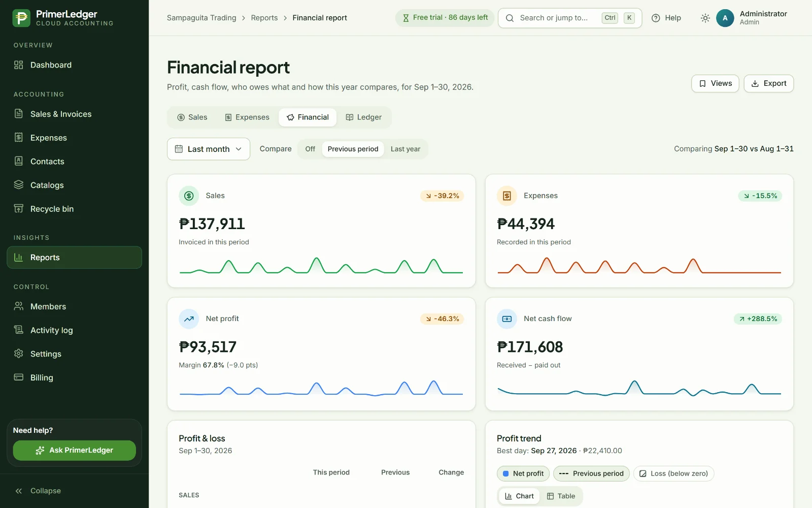This screenshot has height=508, width=812.
Task: Click the Previous column header
Action: pyautogui.click(x=395, y=472)
